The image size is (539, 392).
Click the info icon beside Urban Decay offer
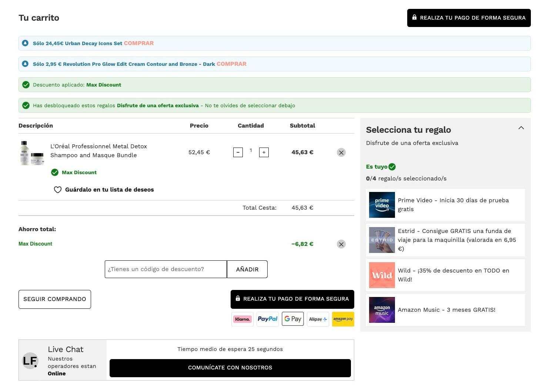(25, 43)
